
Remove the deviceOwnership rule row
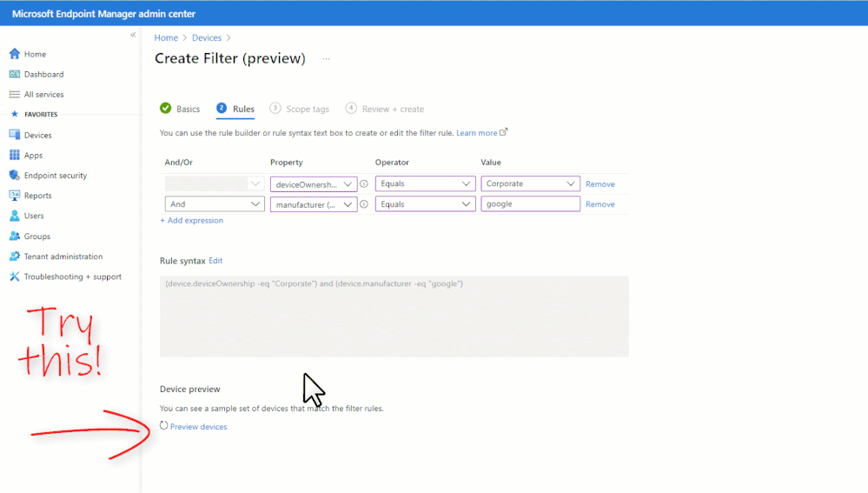pos(600,184)
